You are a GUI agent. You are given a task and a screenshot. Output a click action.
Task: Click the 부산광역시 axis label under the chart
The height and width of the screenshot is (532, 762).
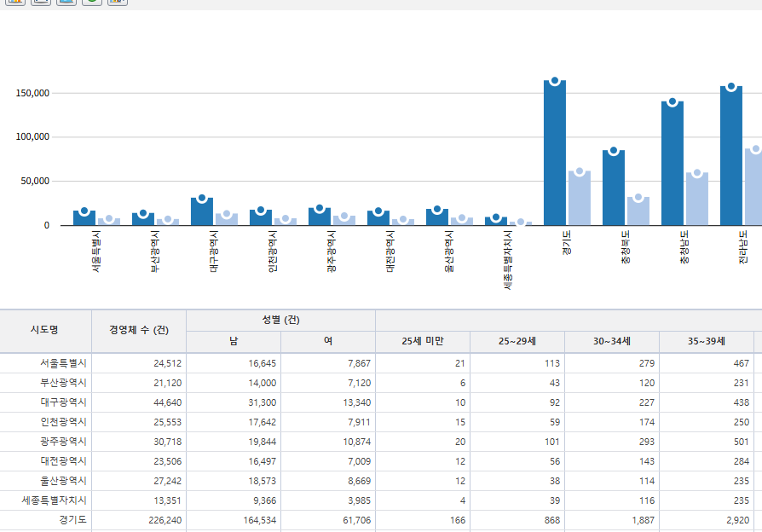click(154, 252)
